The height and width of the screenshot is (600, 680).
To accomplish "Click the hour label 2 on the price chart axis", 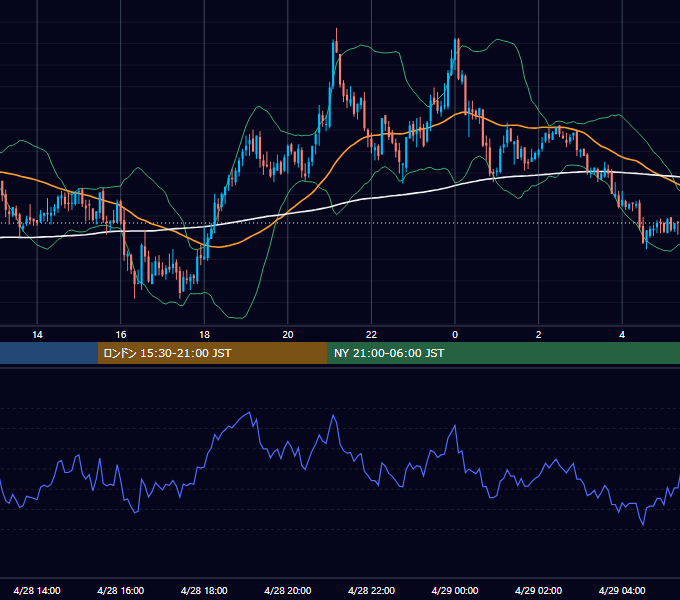I will pyautogui.click(x=539, y=334).
